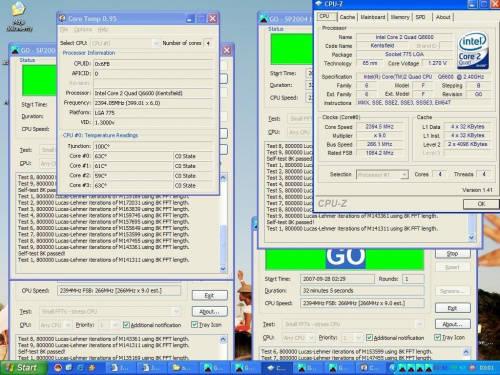Click the OK button in CPU-Z
This screenshot has width=500, height=375.
481,204
